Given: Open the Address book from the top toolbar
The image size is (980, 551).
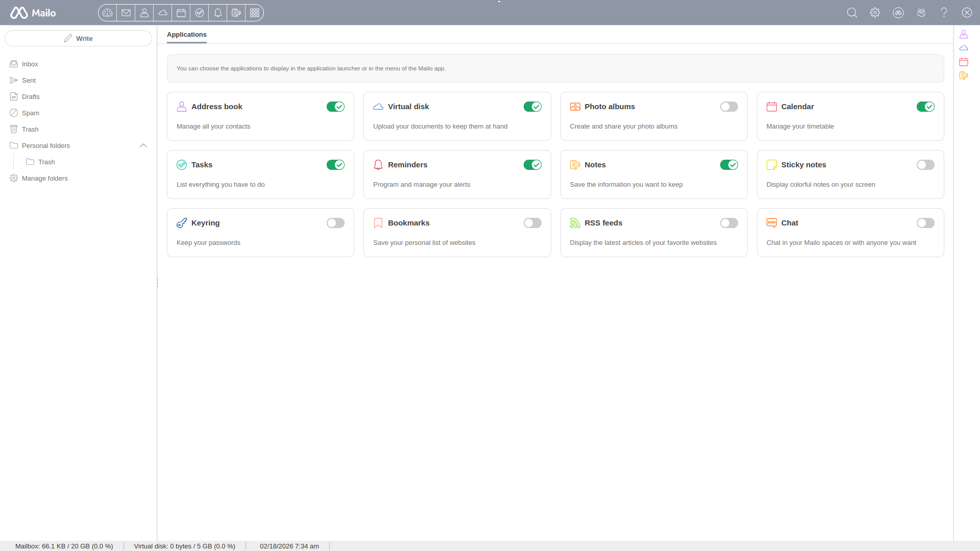Looking at the screenshot, I should [x=144, y=13].
